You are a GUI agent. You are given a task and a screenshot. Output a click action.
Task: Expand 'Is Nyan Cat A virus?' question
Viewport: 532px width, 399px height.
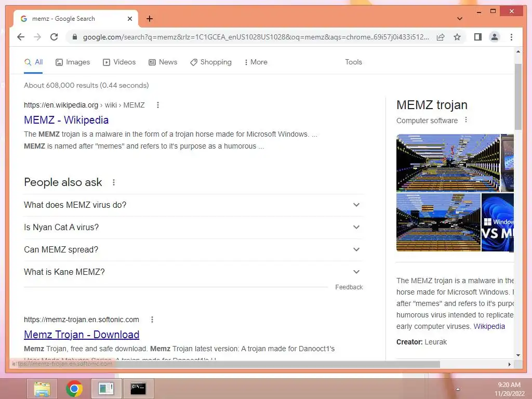193,228
